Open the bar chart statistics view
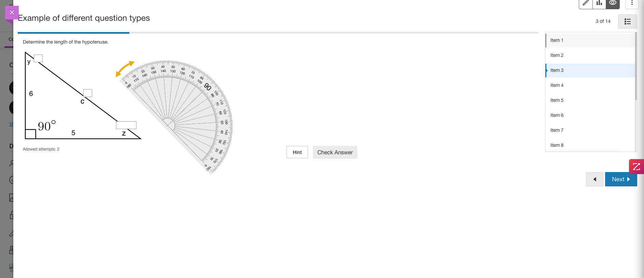Viewport: 644px width, 278px height. click(x=599, y=3)
